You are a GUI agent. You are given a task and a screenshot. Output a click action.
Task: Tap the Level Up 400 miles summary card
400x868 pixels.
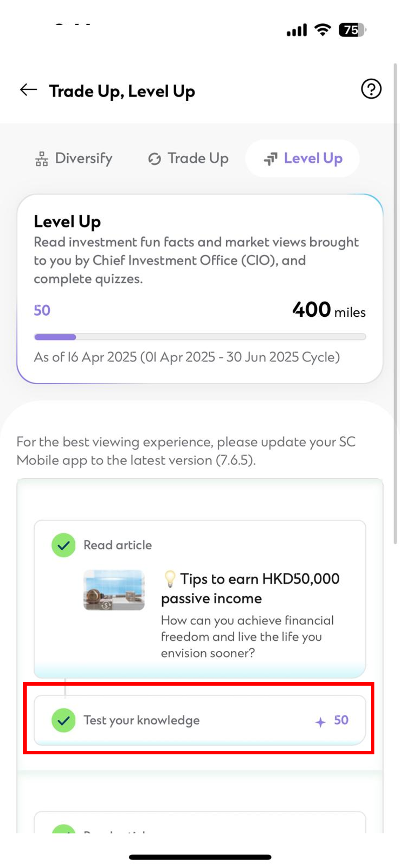200,289
